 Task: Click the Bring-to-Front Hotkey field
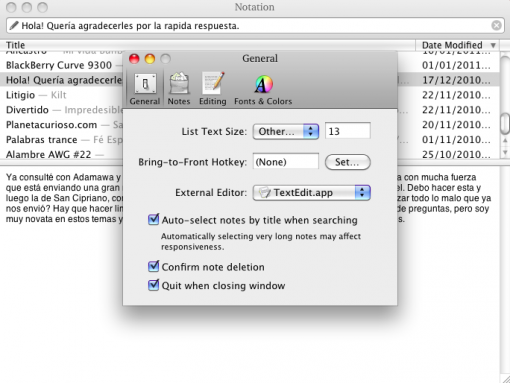[286, 162]
